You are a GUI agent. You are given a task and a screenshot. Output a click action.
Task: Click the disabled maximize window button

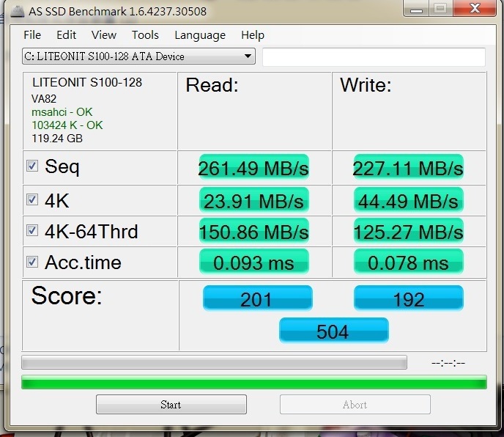(x=441, y=8)
